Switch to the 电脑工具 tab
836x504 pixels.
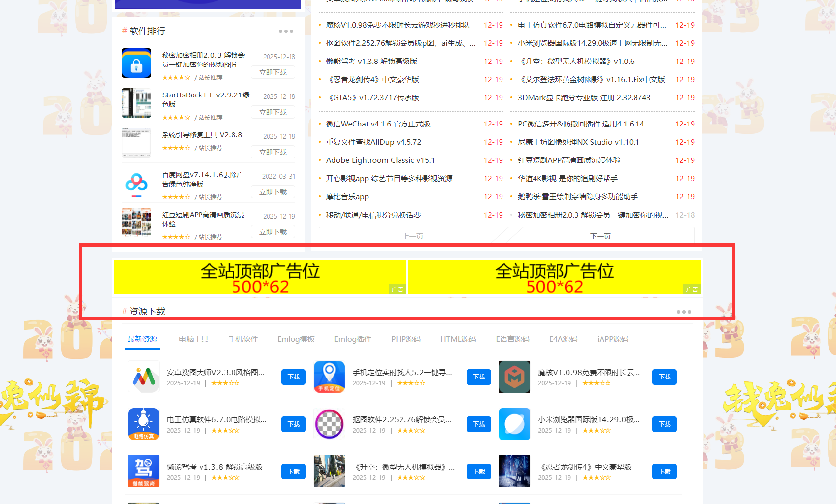click(194, 339)
